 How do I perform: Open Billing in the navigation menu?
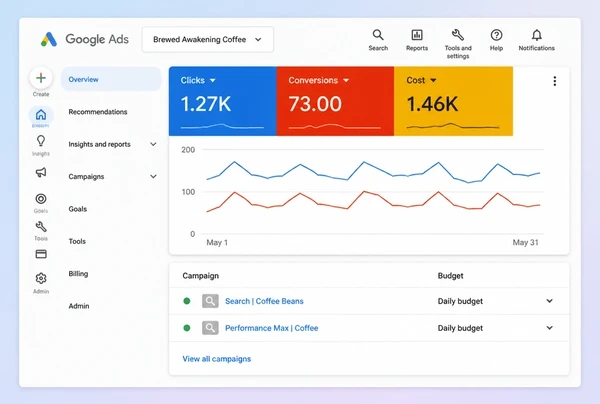coord(78,274)
